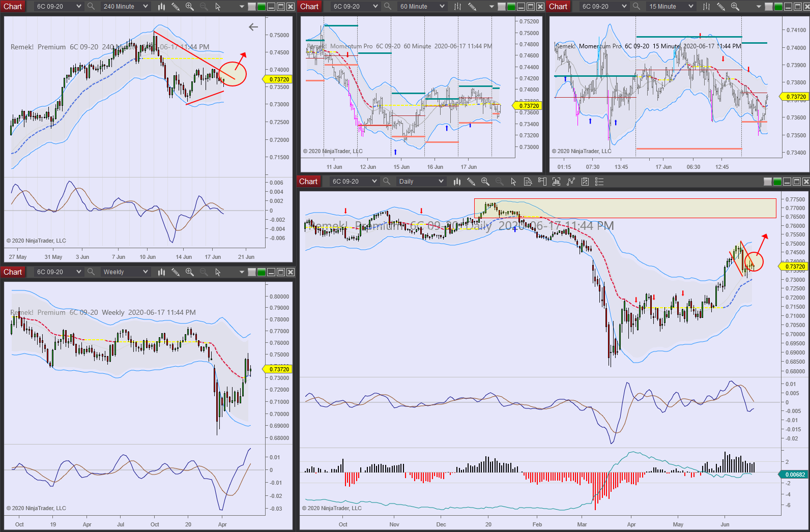Open the data box in Daily chart
810x532 pixels.
[x=528, y=182]
